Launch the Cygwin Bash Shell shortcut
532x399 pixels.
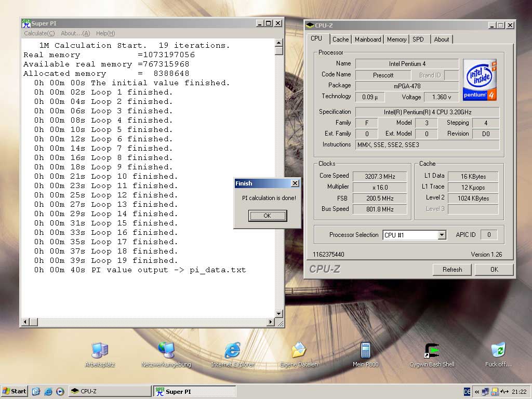(432, 351)
